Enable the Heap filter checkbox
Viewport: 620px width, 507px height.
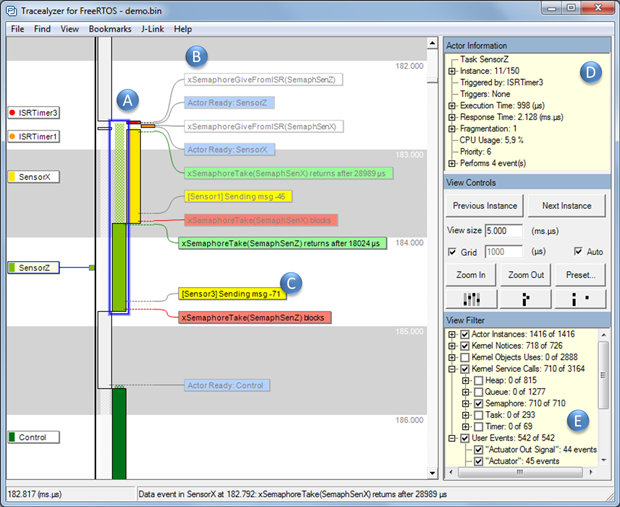[x=478, y=380]
